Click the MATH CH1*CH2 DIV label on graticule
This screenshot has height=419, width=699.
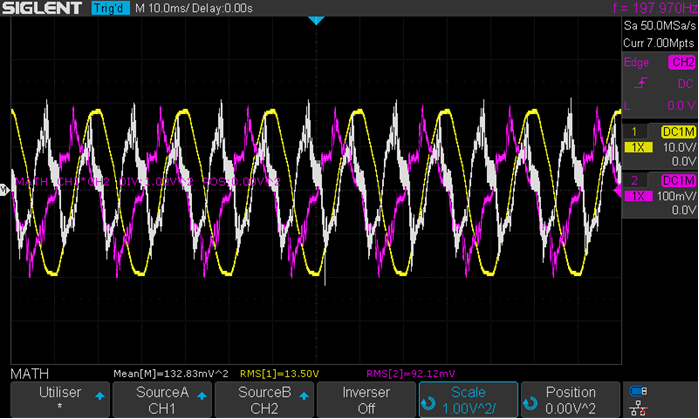(148, 182)
